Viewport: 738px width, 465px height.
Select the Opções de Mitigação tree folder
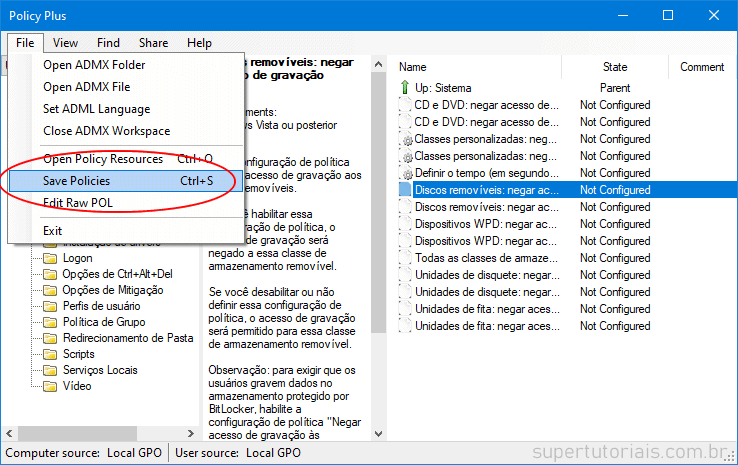113,290
